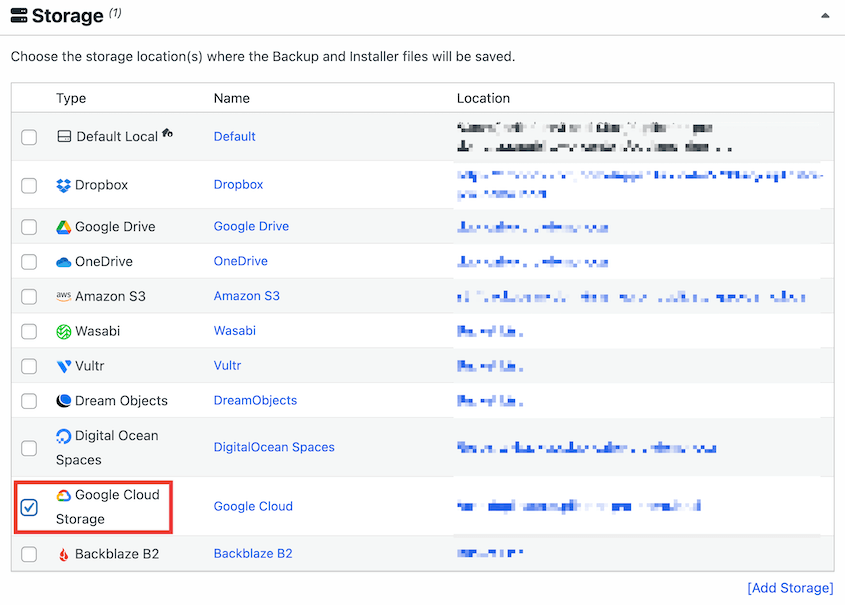Open the Add Storage link
Viewport: 845px width, 605px height.
tap(790, 588)
